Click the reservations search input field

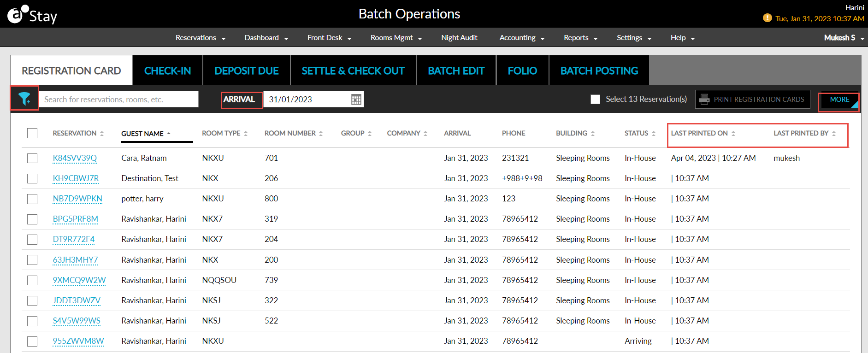119,100
